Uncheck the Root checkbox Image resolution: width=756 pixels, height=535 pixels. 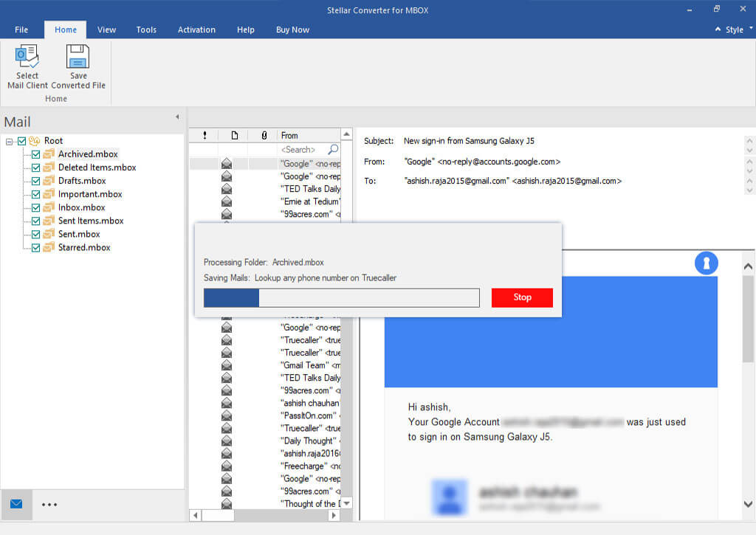tap(21, 141)
